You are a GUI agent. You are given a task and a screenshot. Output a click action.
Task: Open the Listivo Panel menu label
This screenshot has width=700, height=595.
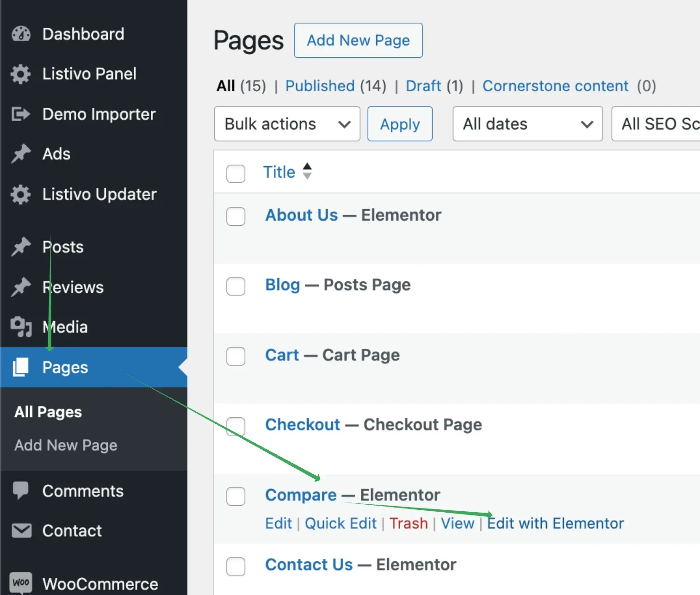tap(89, 74)
